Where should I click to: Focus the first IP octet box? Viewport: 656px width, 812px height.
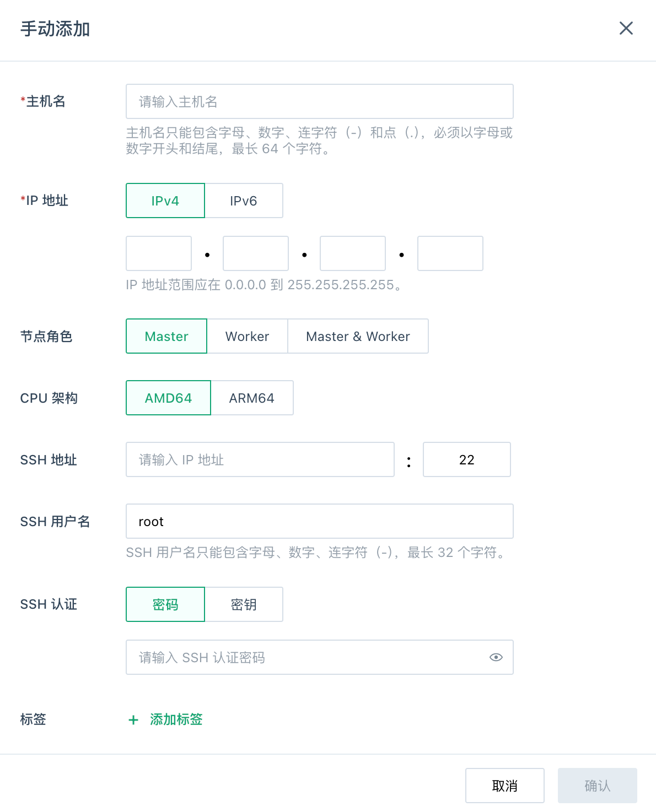(158, 253)
